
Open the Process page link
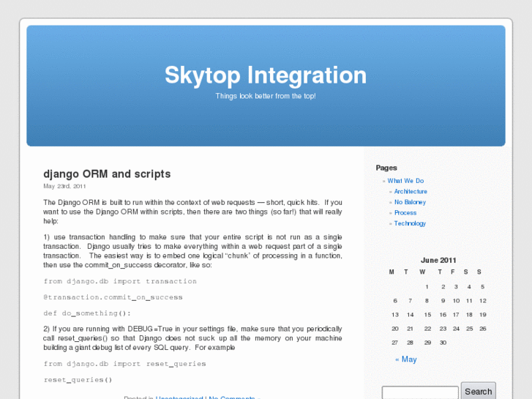click(x=405, y=213)
